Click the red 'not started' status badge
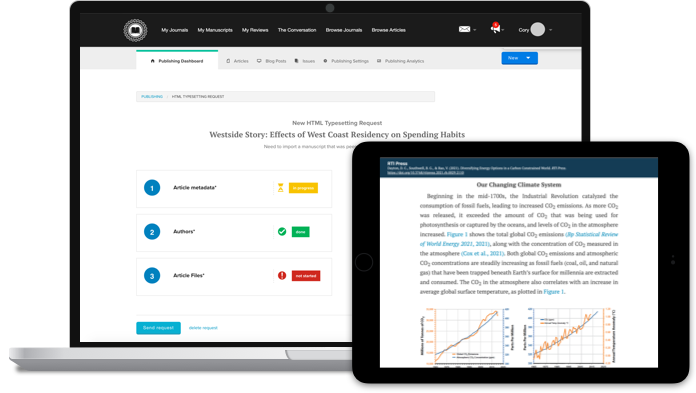Screen dimensions: 696x393 [306, 276]
